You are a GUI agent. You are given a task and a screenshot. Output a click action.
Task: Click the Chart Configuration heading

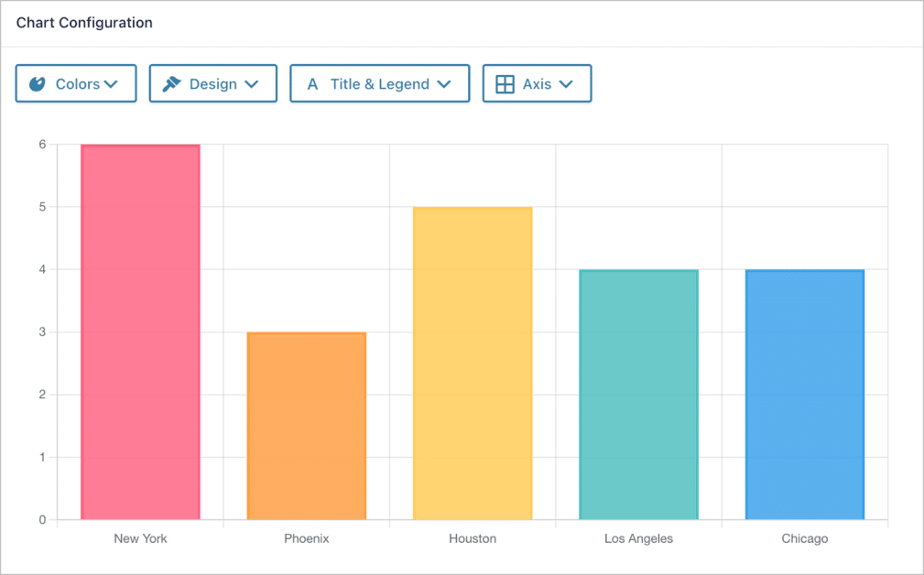[x=83, y=22]
